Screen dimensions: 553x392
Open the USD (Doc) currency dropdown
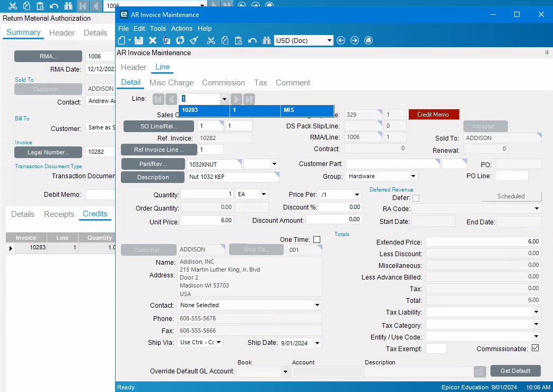pos(329,40)
